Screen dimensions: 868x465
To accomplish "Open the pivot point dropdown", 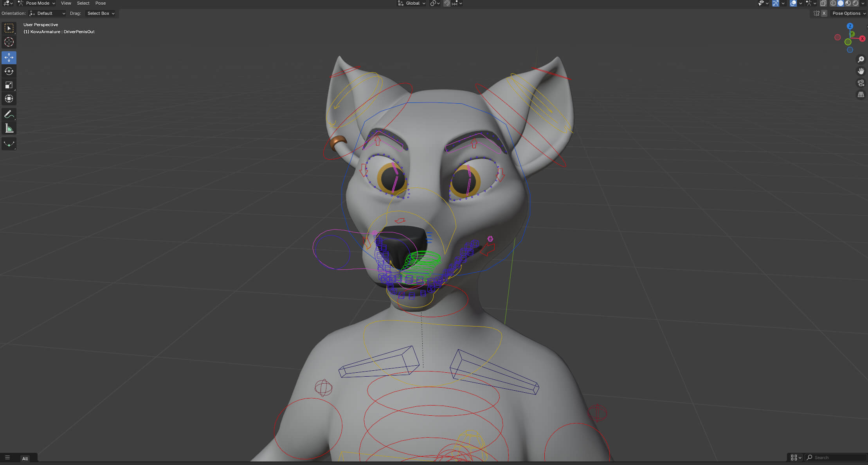I will pyautogui.click(x=435, y=3).
